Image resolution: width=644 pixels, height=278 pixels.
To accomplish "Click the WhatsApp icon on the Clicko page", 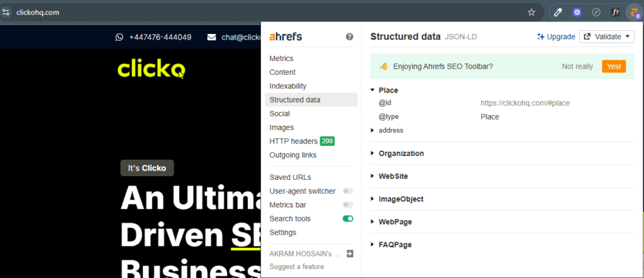I will 119,37.
